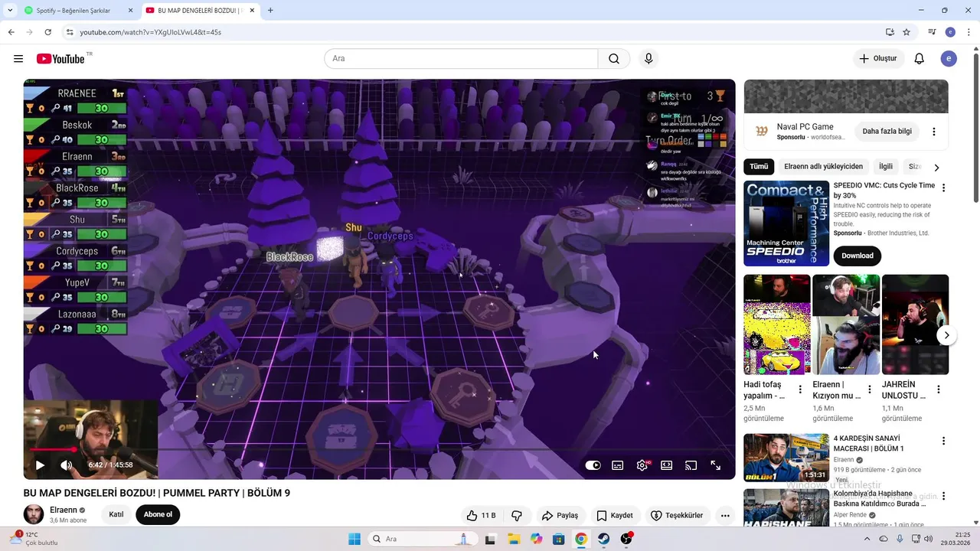Go to YouTube home via the logo

click(x=60, y=59)
